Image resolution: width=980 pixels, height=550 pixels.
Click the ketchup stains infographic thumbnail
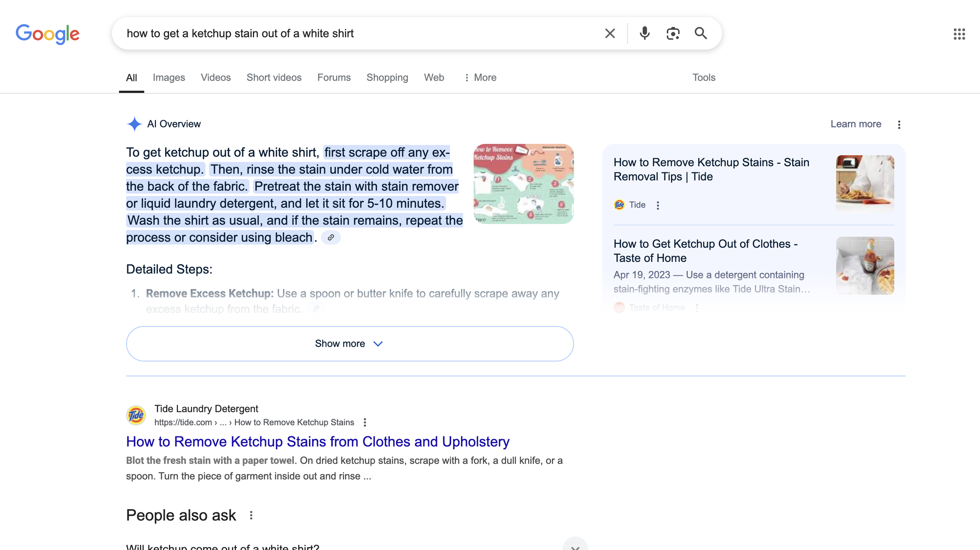523,184
